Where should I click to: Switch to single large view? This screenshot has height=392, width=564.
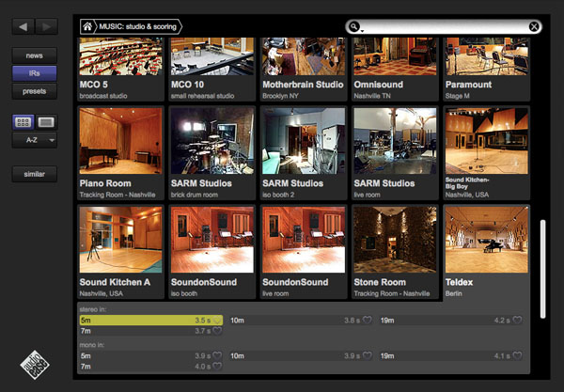click(46, 122)
